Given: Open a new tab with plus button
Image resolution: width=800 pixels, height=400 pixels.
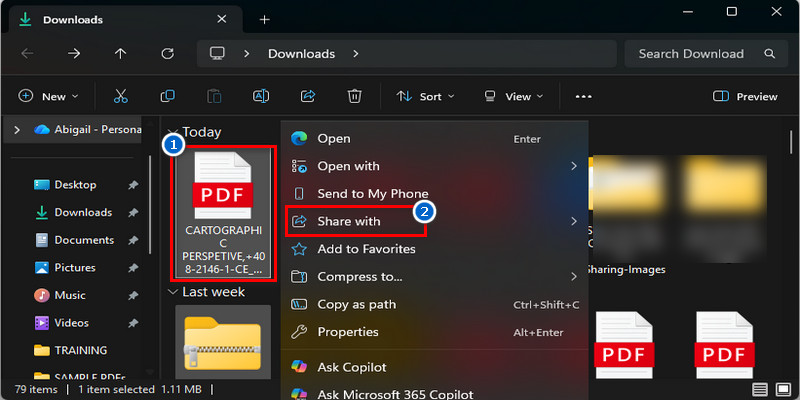Looking at the screenshot, I should click(264, 19).
